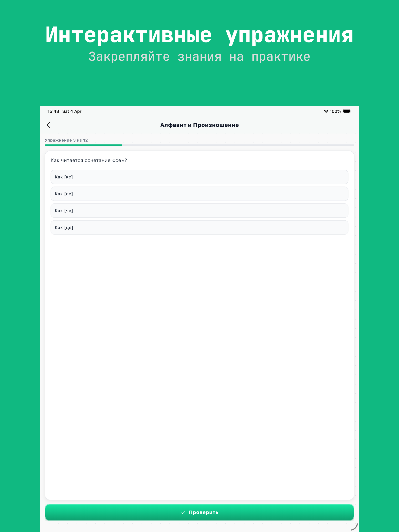399x532 pixels.
Task: Click the «Sat 4 Apr» date
Action: click(72, 111)
